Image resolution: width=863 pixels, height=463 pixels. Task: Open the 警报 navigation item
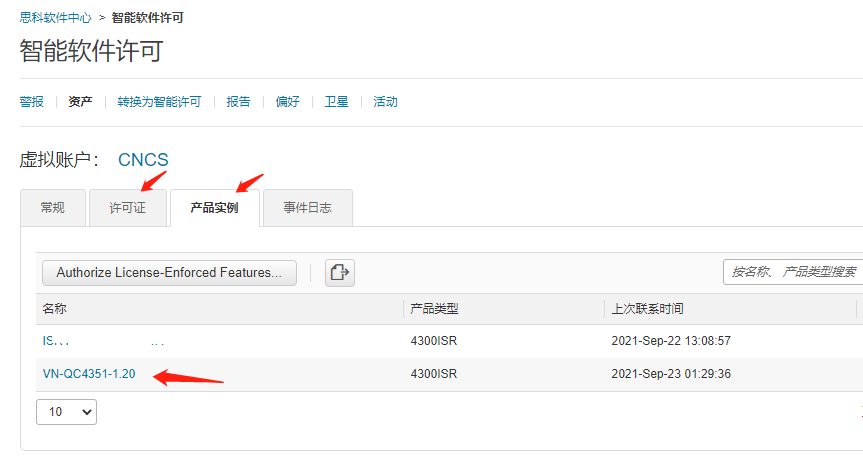pos(32,102)
